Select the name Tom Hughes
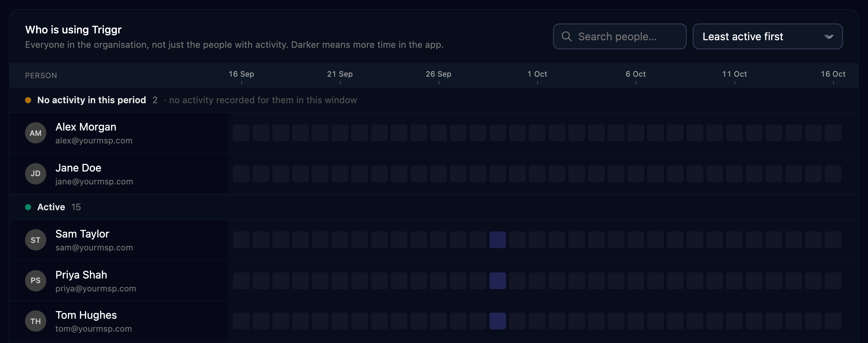This screenshot has height=343, width=868. 86,315
